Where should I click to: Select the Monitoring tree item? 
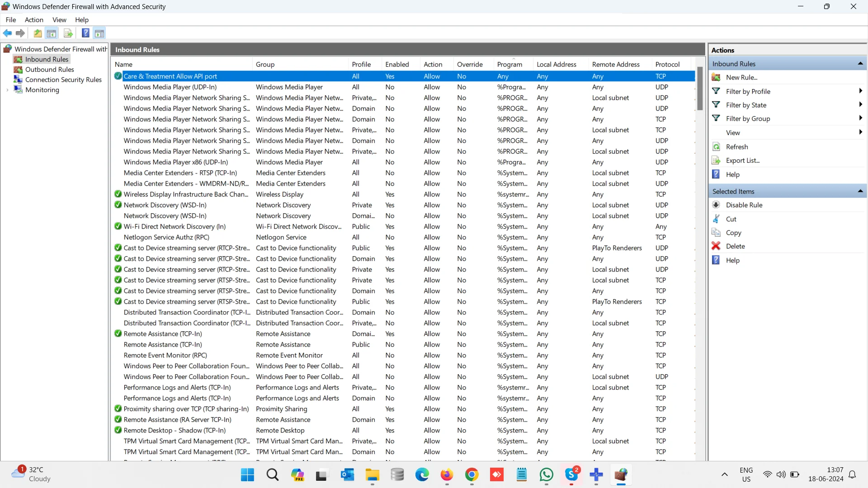[42, 90]
